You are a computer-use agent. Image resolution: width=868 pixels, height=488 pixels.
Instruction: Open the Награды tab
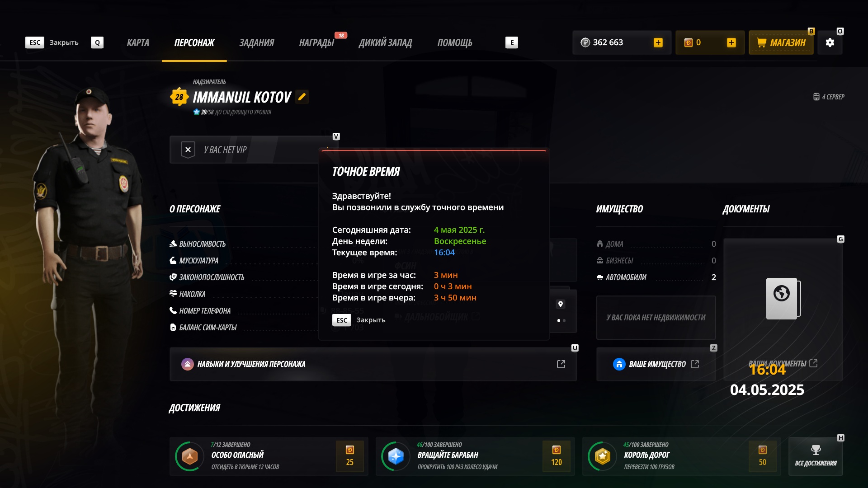(316, 42)
